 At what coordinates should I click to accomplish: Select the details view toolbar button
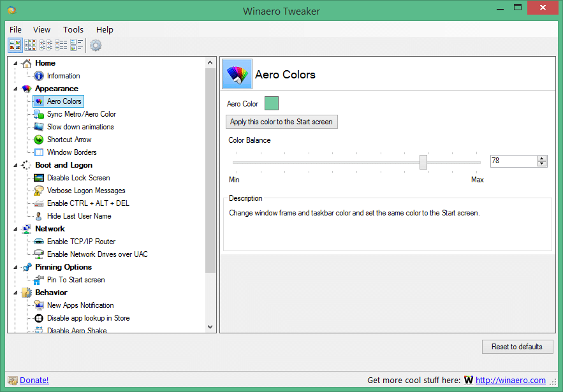coord(77,45)
